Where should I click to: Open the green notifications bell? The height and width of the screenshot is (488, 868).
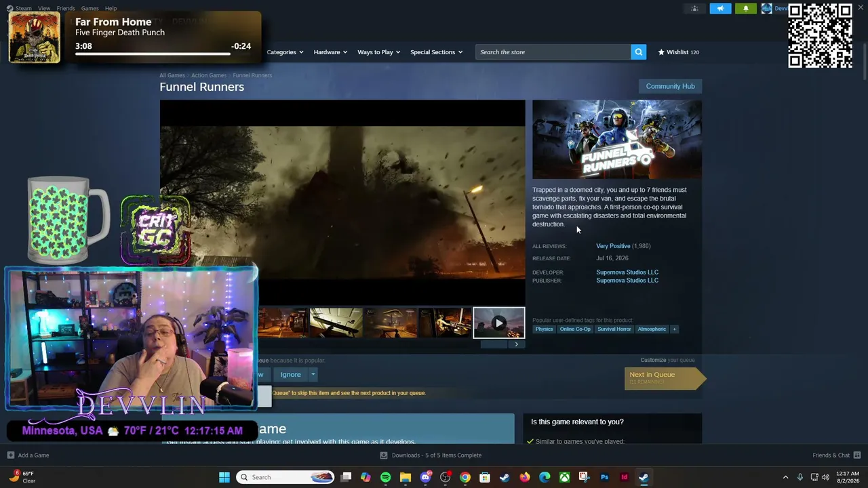[x=746, y=8]
